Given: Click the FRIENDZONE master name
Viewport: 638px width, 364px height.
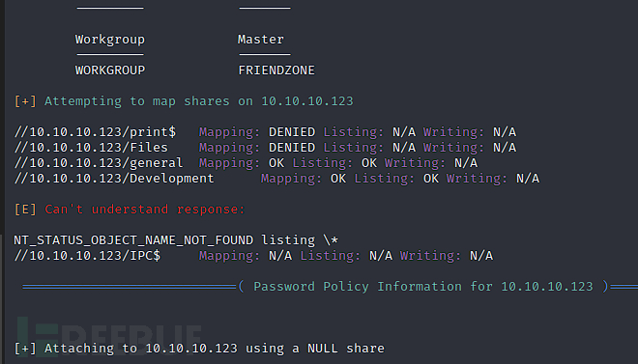Looking at the screenshot, I should 276,70.
